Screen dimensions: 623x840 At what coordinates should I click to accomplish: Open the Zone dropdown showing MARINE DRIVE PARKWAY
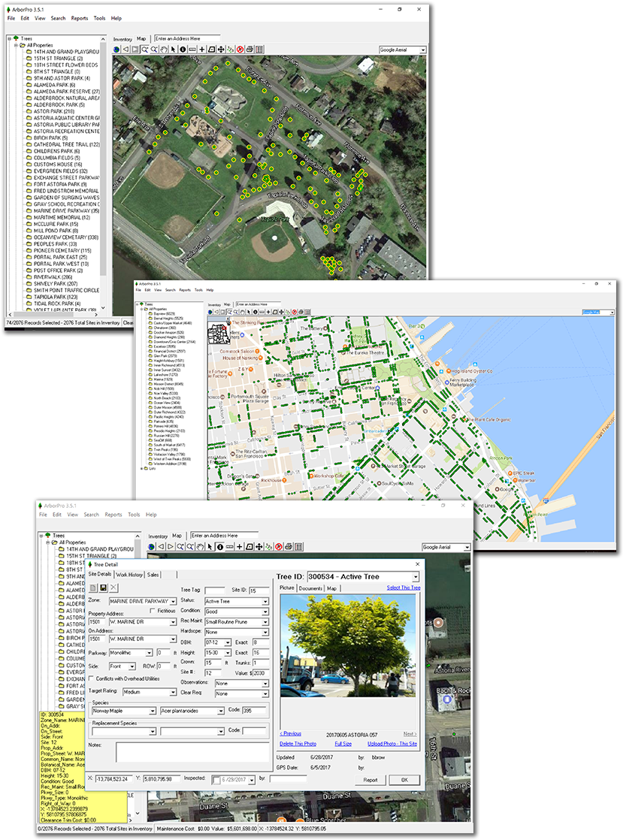(143, 601)
